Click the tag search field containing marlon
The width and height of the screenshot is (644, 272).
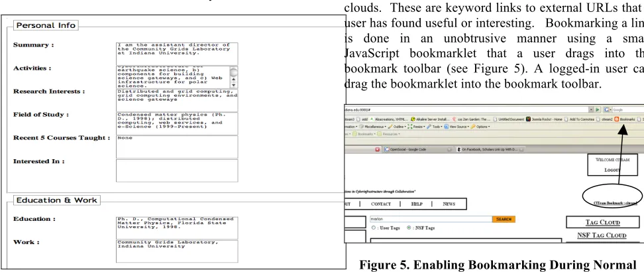(431, 220)
